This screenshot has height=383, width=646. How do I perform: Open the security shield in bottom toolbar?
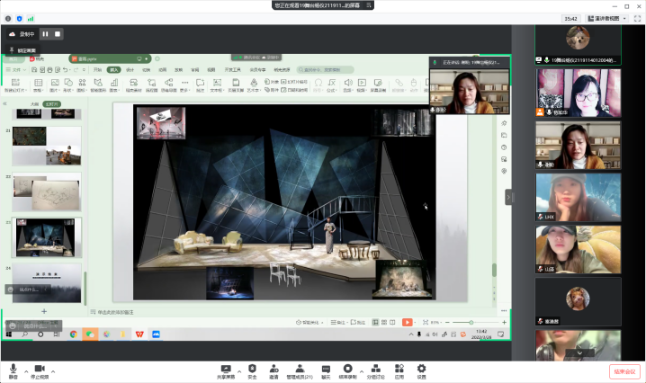252,371
